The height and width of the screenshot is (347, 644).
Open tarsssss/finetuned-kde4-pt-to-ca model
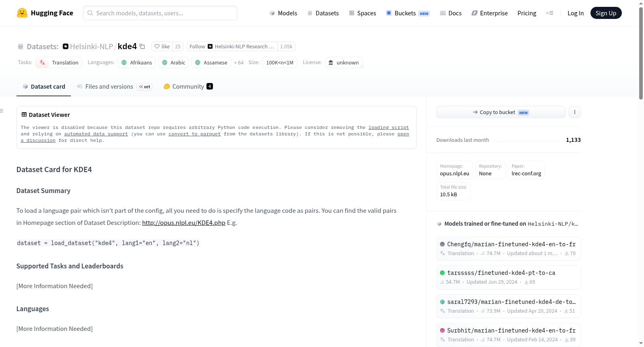(x=508, y=277)
